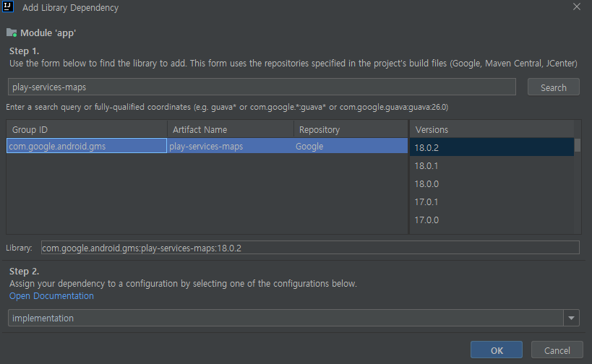
Task: Click the Search button
Action: point(553,87)
